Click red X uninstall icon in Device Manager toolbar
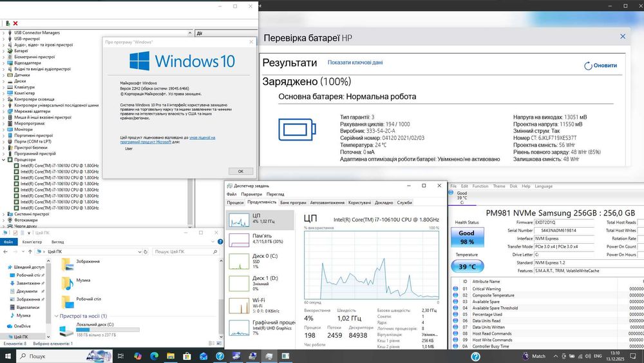Image resolution: width=644 pixels, height=363 pixels. (15, 23)
